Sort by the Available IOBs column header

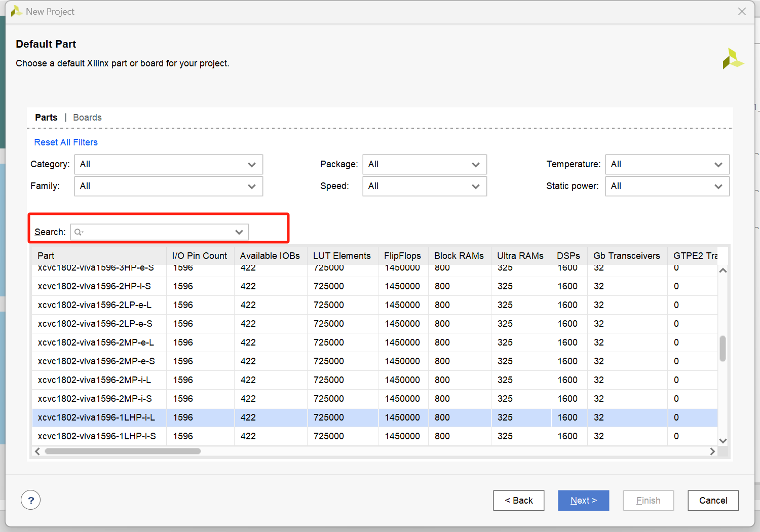(271, 256)
